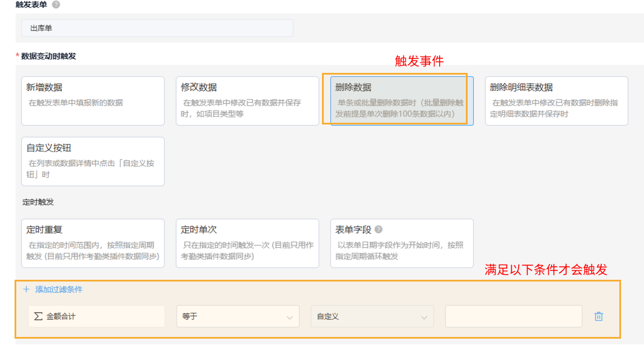Open the 等于 operator dropdown
The width and height of the screenshot is (644, 351).
[238, 316]
